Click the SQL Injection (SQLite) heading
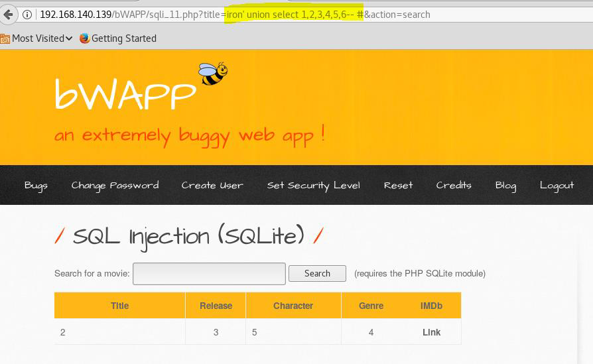593x364 pixels. (189, 237)
